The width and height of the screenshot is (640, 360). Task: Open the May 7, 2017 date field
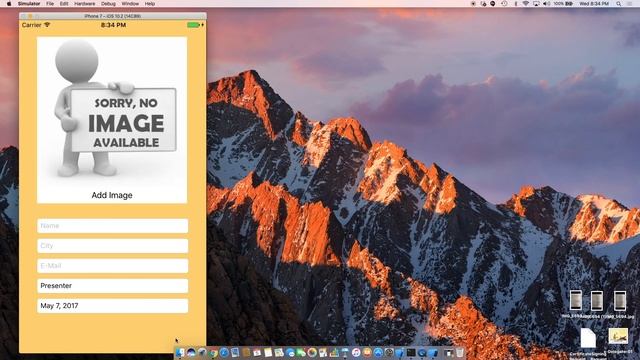113,306
